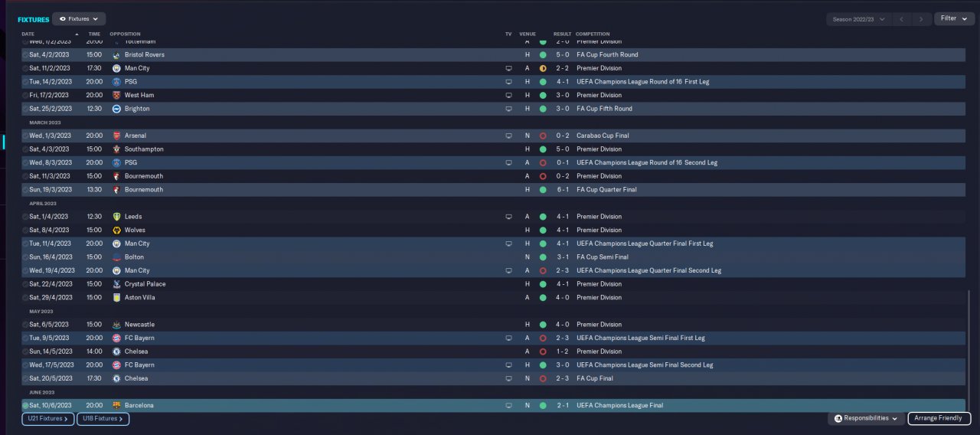Click the Arrange Friendly button
The width and height of the screenshot is (980, 435).
[x=939, y=418]
